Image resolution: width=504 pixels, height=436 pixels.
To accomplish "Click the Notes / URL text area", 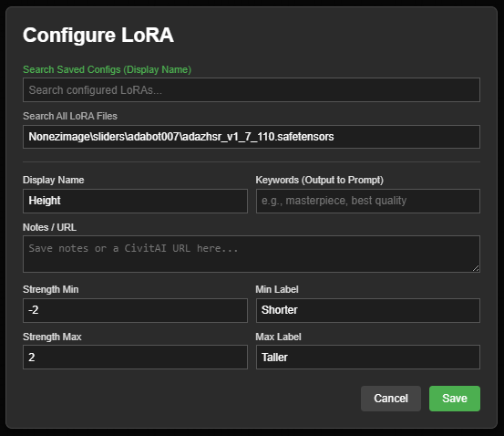I will 252,254.
